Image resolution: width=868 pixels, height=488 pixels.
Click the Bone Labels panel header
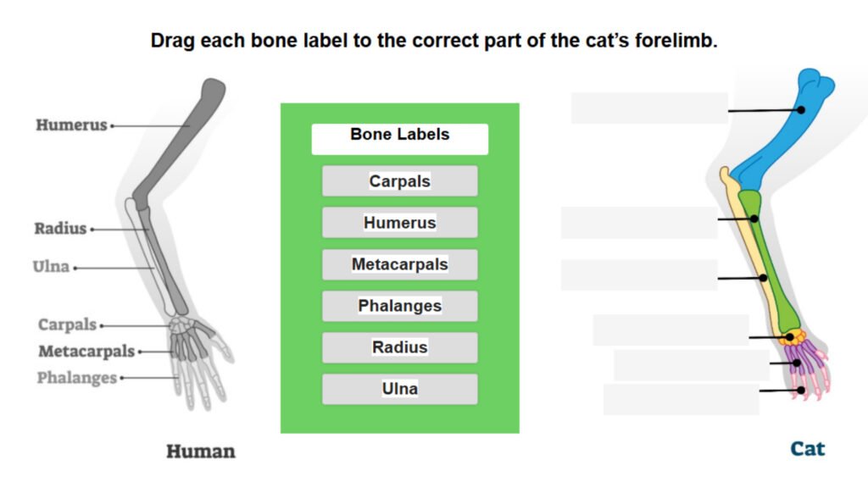[399, 136]
